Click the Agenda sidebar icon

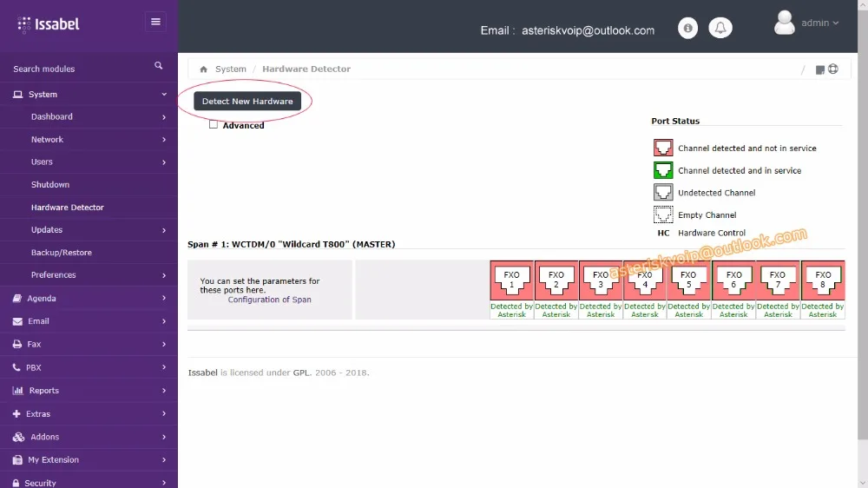[17, 298]
